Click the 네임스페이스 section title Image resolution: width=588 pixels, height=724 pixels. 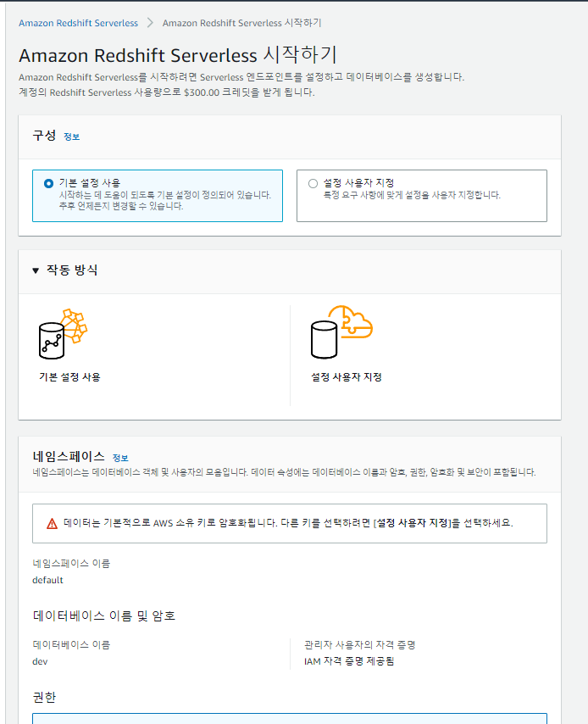[x=69, y=457]
